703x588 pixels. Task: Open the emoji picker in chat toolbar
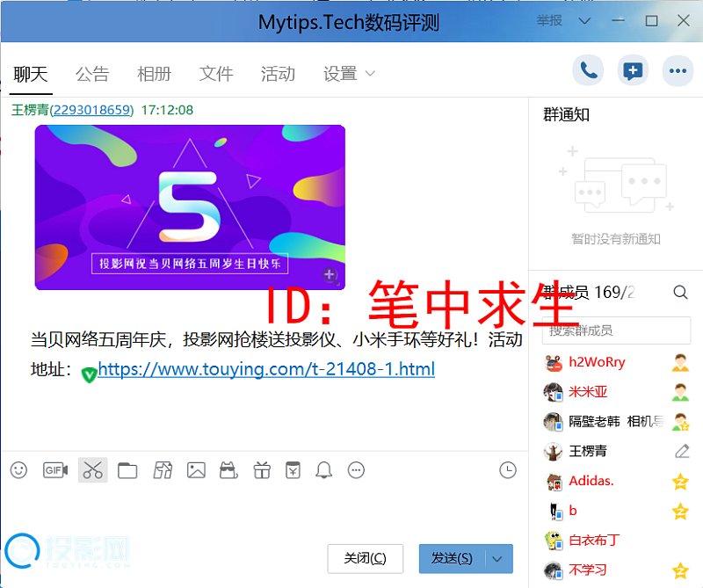18,470
